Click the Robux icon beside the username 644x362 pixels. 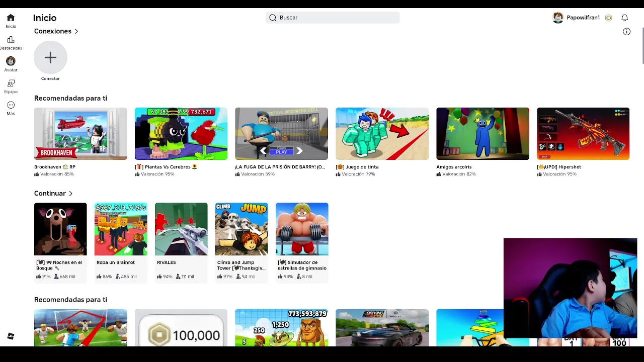pyautogui.click(x=608, y=18)
